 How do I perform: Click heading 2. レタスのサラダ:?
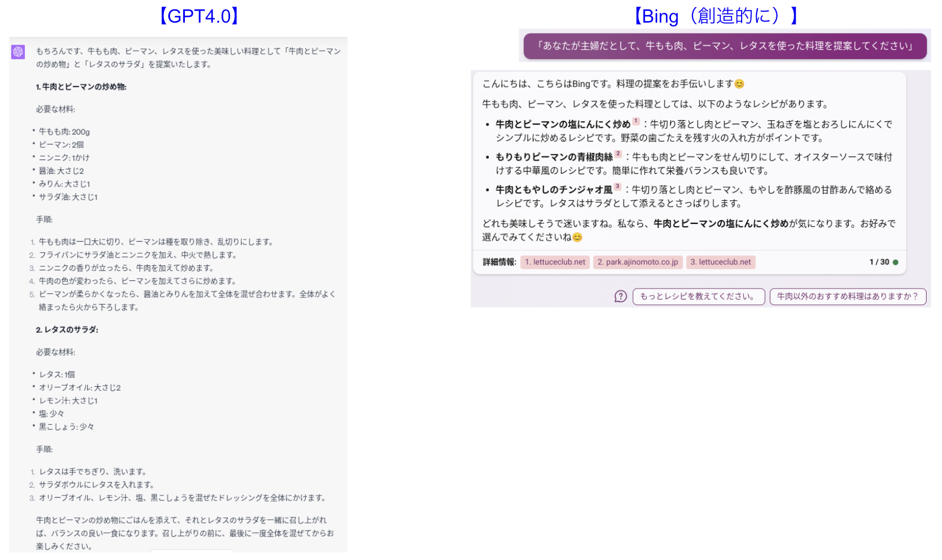[67, 329]
